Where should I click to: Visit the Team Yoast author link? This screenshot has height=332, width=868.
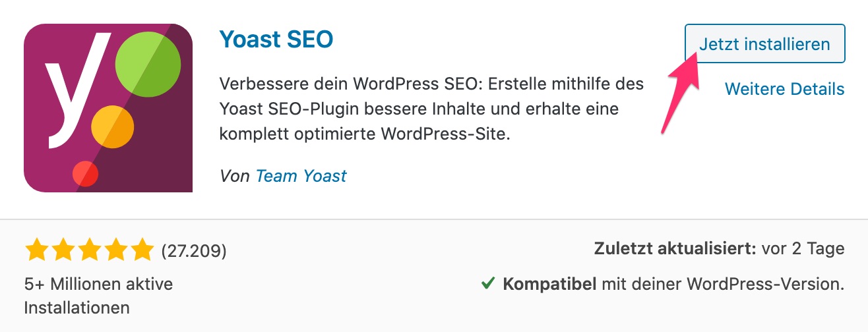[x=301, y=176]
